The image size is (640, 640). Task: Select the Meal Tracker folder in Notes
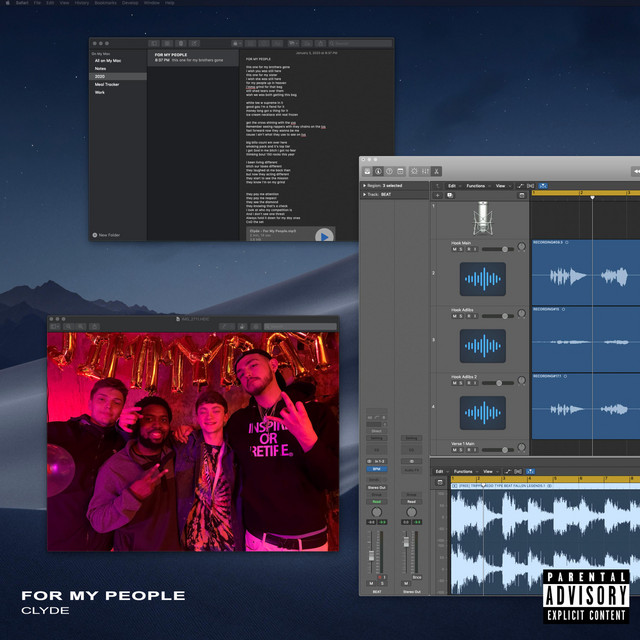[107, 84]
